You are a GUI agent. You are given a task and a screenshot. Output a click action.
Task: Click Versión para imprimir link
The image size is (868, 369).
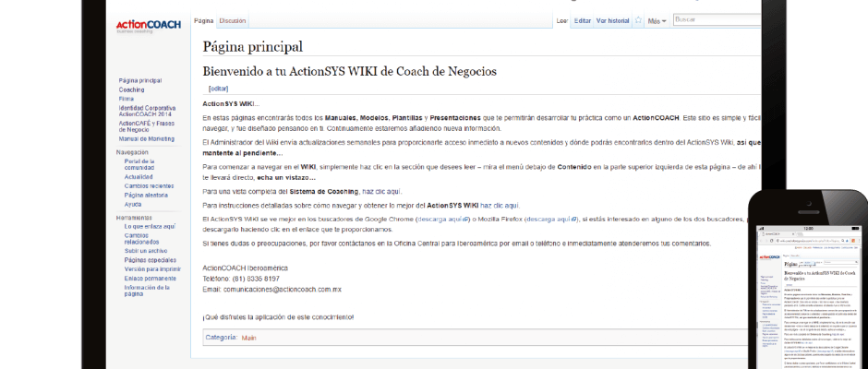151,269
